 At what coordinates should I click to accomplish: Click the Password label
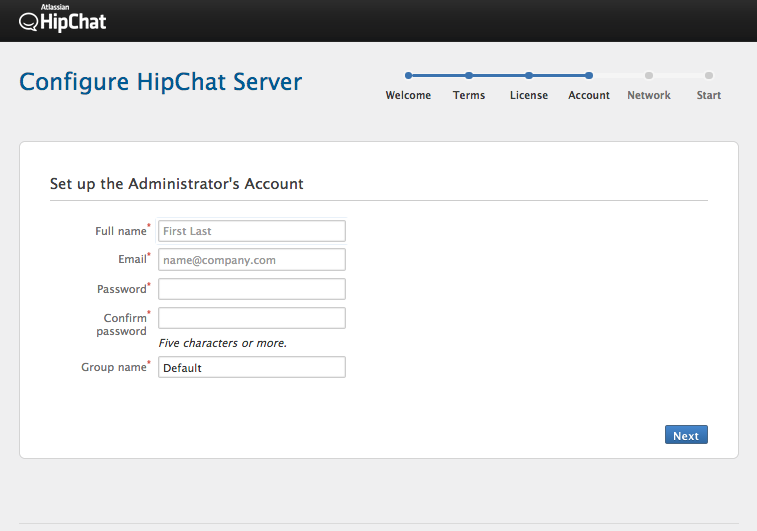pos(124,289)
